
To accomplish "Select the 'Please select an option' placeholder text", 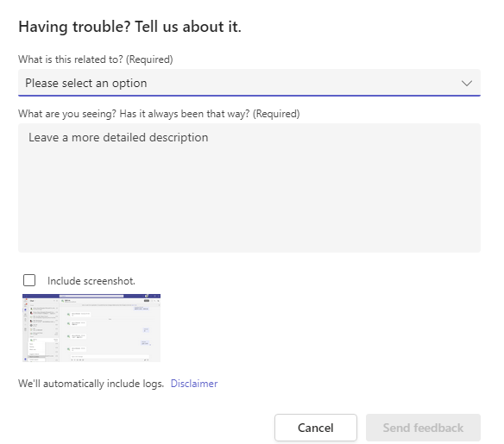I will [86, 83].
